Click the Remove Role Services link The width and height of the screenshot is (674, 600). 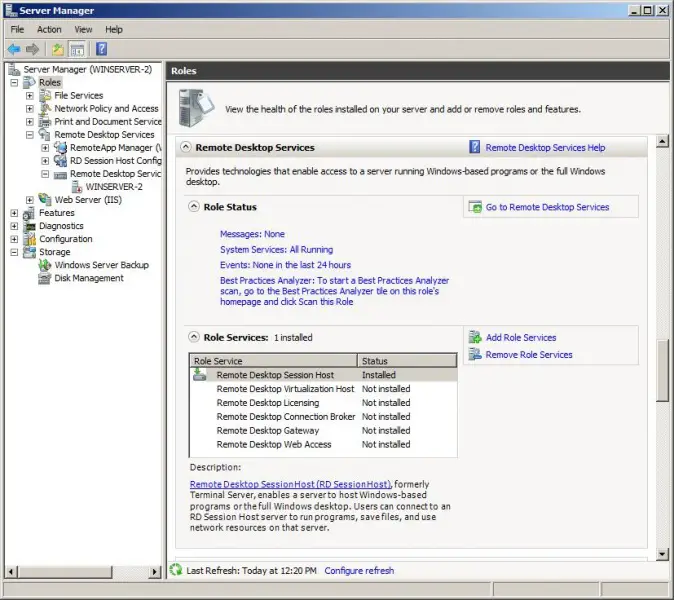(x=529, y=355)
